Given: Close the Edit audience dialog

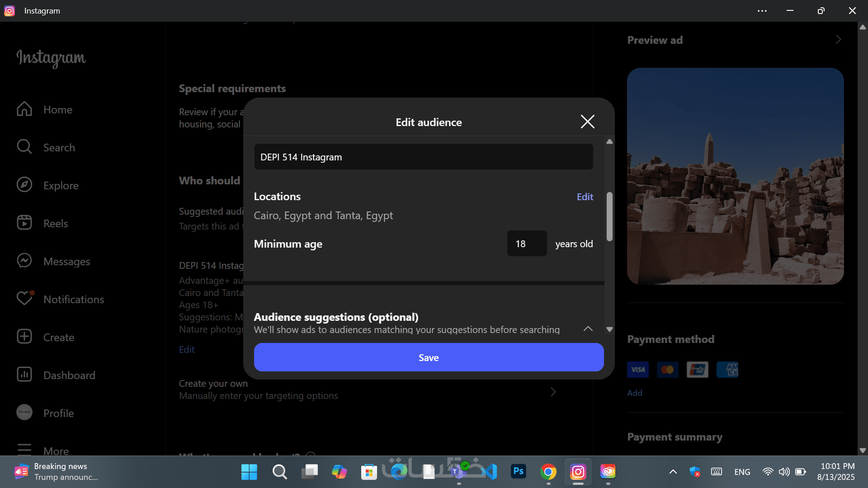Looking at the screenshot, I should coord(587,122).
